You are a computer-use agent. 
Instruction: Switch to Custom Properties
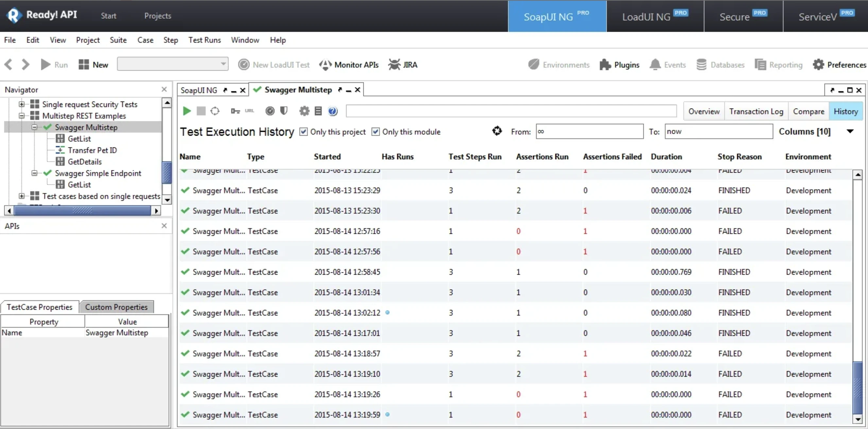coord(116,307)
